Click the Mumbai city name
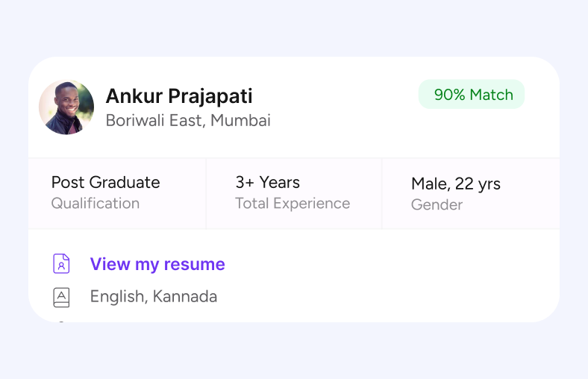The image size is (588, 379). [240, 120]
